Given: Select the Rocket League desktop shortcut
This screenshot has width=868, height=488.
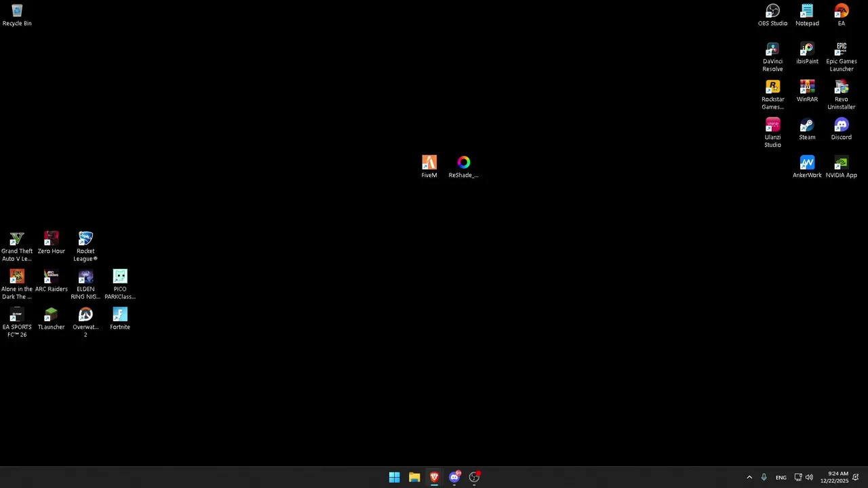Looking at the screenshot, I should tap(85, 247).
